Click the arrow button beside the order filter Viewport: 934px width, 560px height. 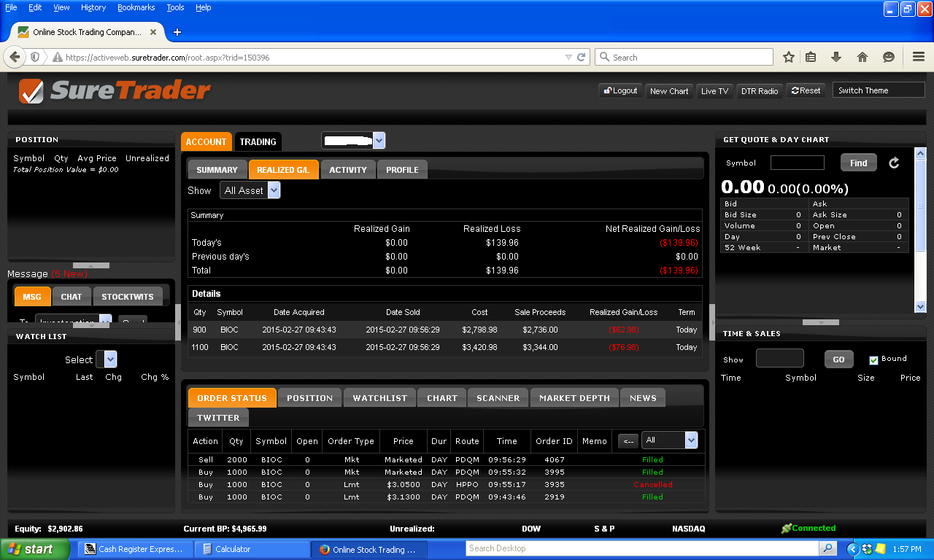[628, 440]
